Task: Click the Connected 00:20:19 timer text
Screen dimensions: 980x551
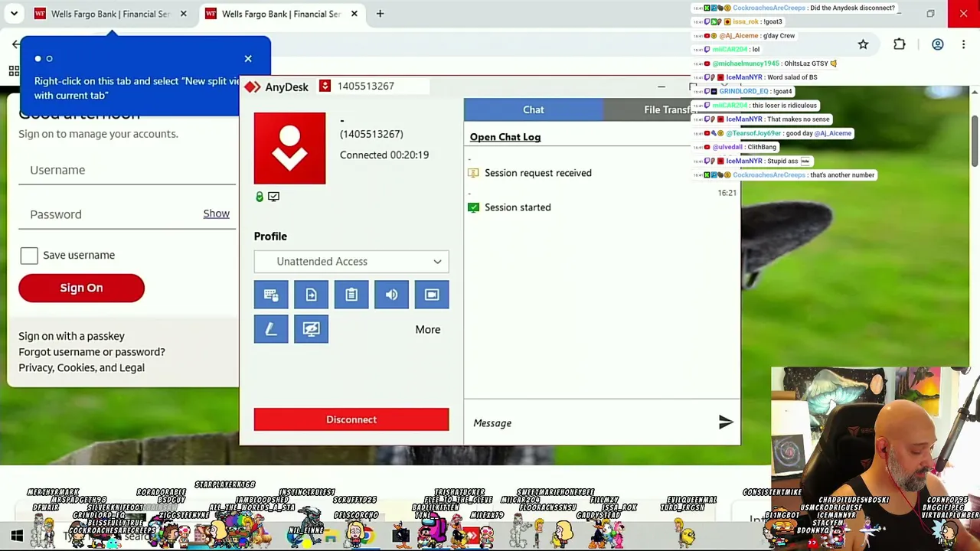Action: coord(384,155)
